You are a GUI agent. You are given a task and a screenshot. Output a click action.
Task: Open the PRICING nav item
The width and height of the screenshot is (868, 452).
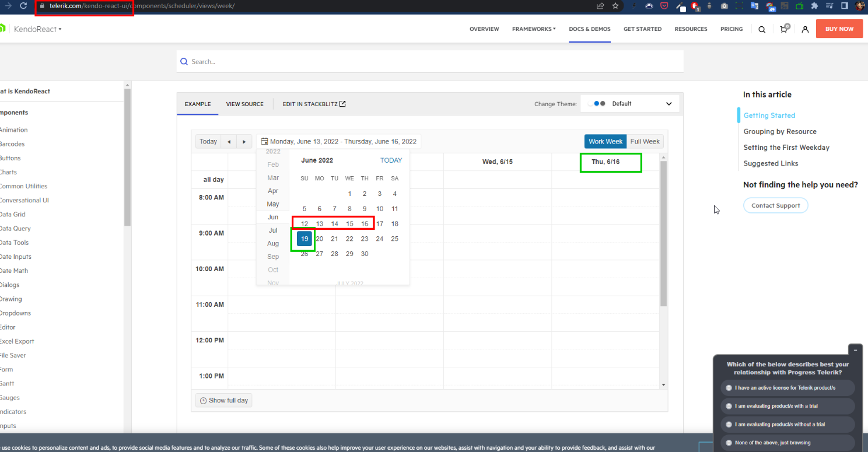731,29
